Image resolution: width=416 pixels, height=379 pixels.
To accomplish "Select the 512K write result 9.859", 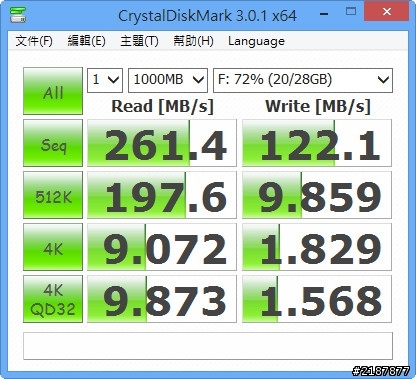I will pyautogui.click(x=317, y=195).
